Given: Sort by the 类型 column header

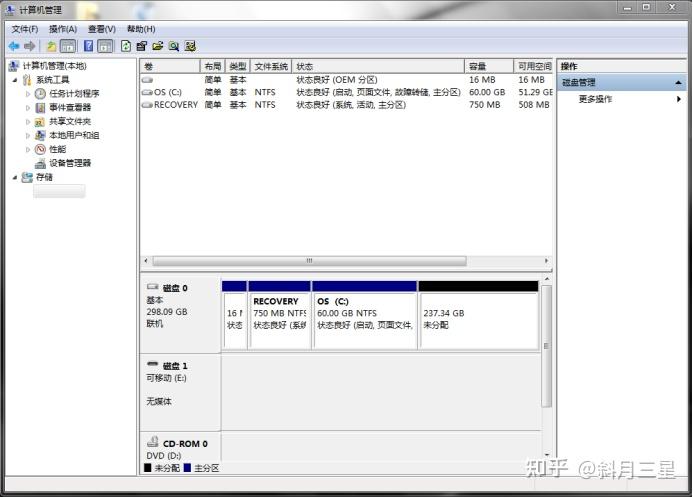Looking at the screenshot, I should click(238, 67).
